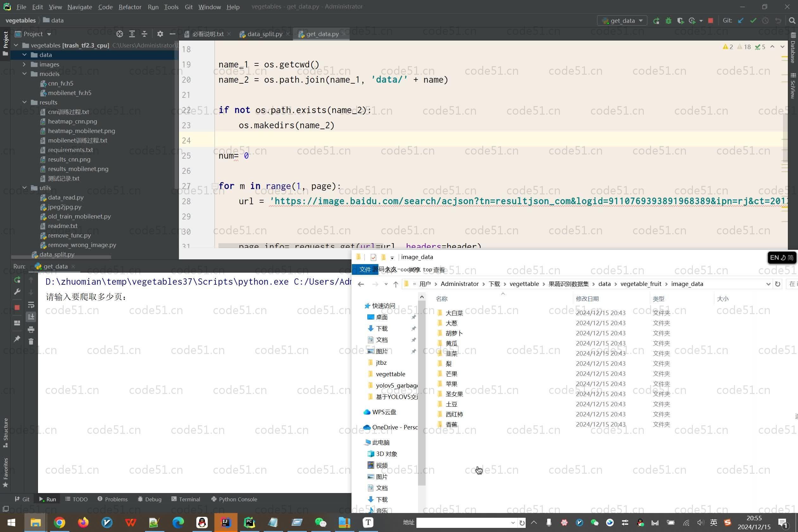
Task: Open the Problems tool window
Action: (x=112, y=499)
